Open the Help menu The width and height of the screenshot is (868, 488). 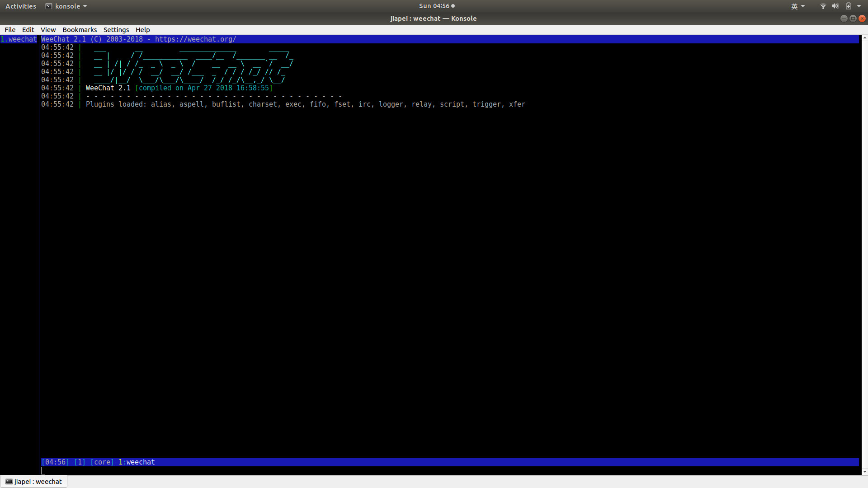(x=142, y=30)
